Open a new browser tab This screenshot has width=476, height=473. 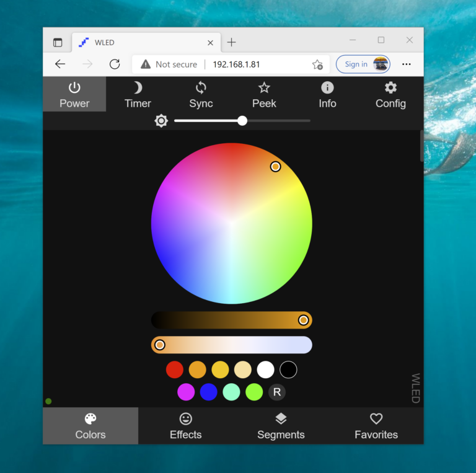coord(231,42)
